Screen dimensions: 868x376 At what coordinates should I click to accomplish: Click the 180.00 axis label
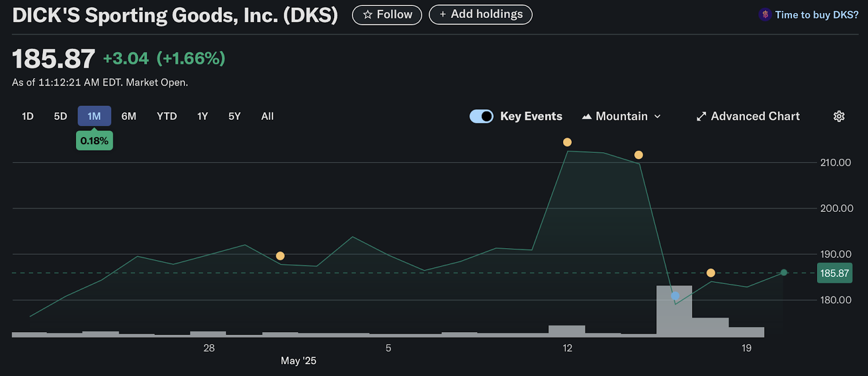tap(835, 300)
